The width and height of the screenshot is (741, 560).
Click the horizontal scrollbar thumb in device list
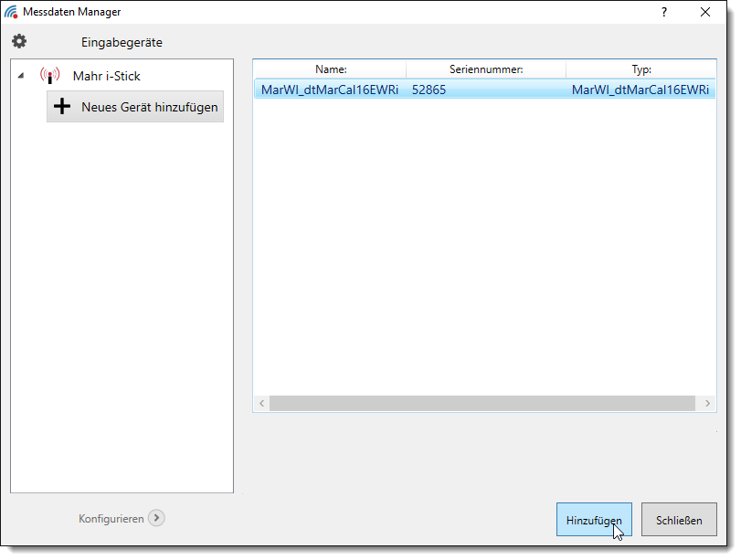coord(482,403)
